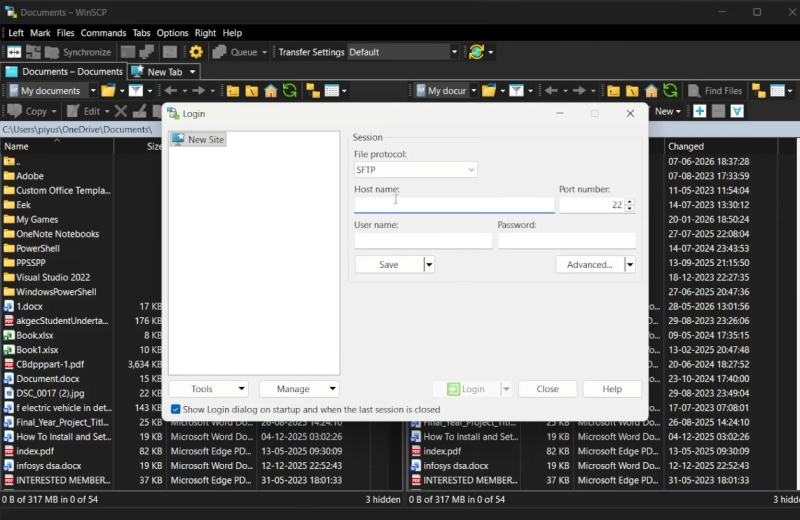
Task: Open the Manage dropdown in Login dialog
Action: [299, 389]
